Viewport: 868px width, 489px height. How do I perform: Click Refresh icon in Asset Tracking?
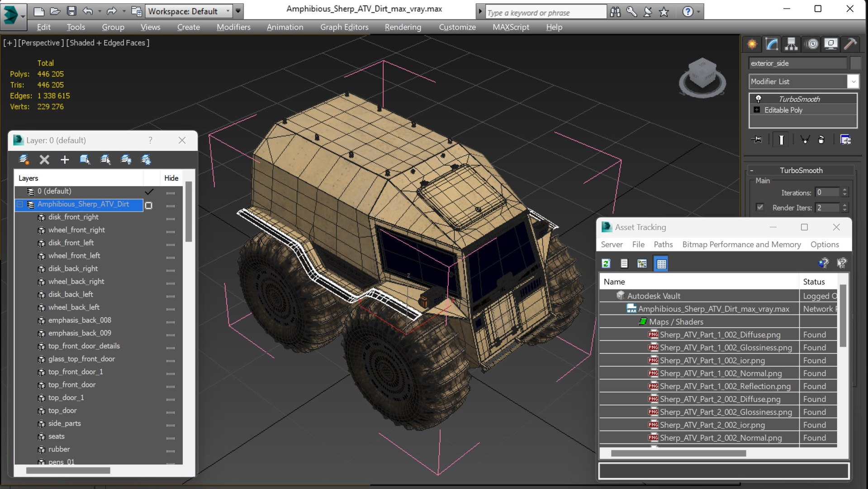click(x=606, y=264)
